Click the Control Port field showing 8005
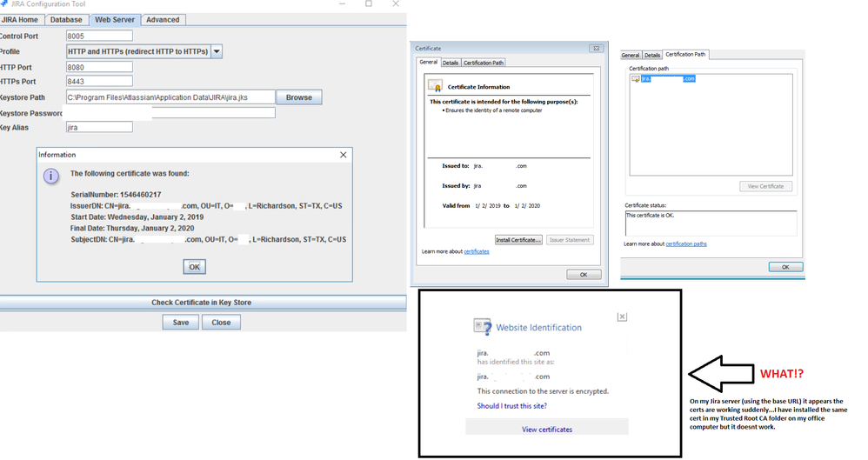 click(99, 36)
